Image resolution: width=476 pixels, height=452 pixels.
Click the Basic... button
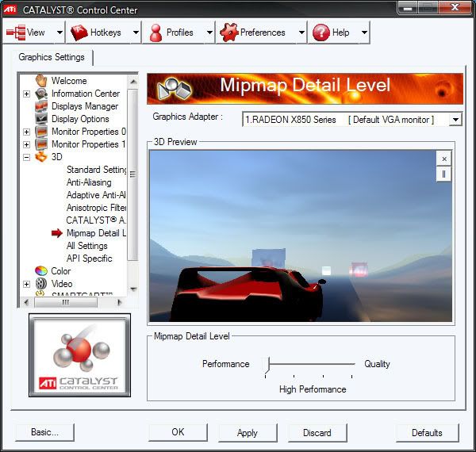tap(44, 432)
